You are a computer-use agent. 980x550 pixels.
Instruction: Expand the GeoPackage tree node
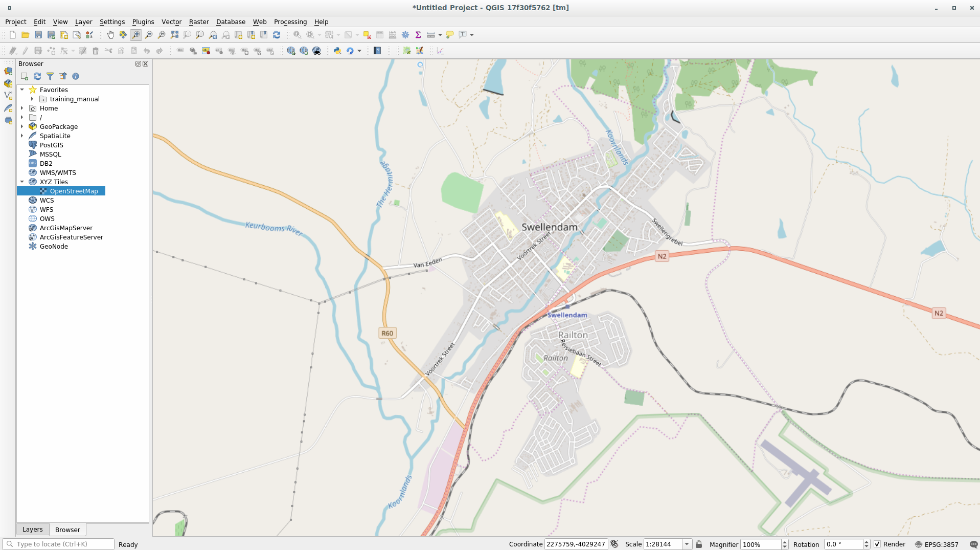coord(22,126)
